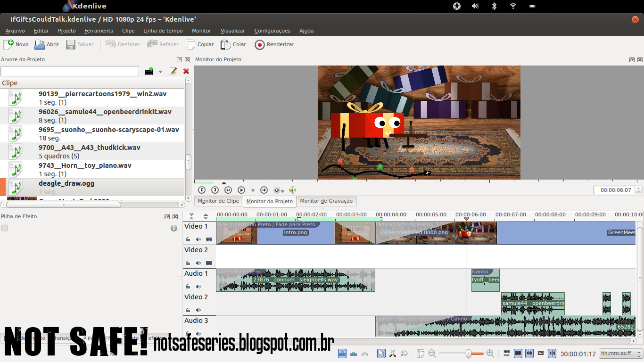Mute the Video 1 track audio
644x362 pixels.
198,239
